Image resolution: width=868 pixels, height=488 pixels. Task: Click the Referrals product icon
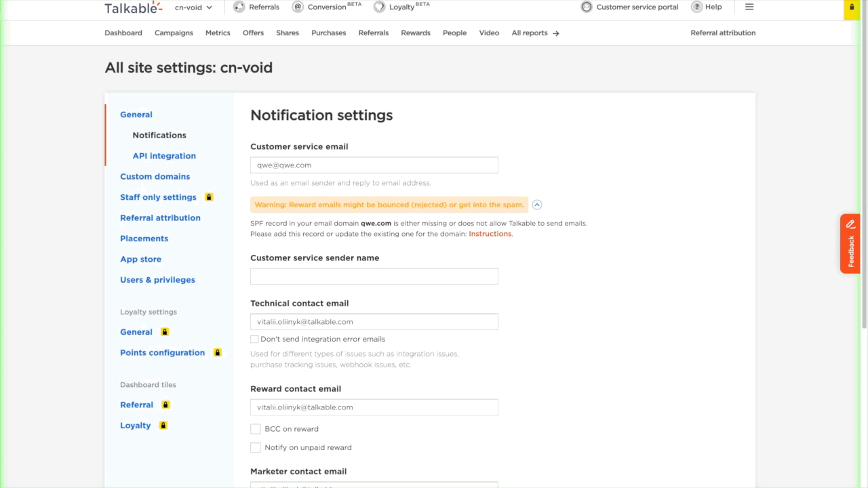[239, 7]
